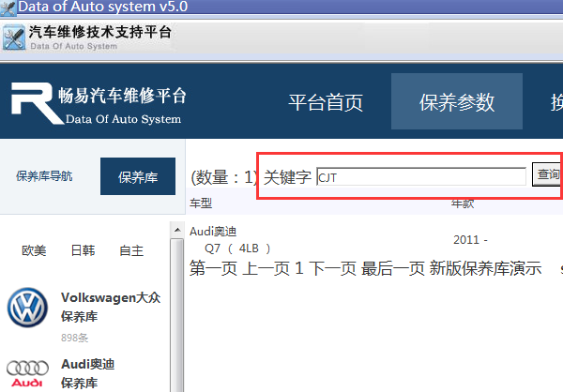Click the 关键字 search input field

pyautogui.click(x=421, y=176)
